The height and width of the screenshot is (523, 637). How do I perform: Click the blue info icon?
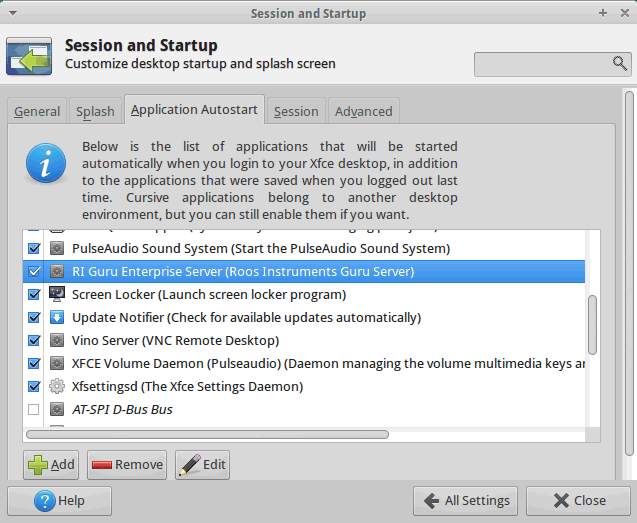pos(46,163)
